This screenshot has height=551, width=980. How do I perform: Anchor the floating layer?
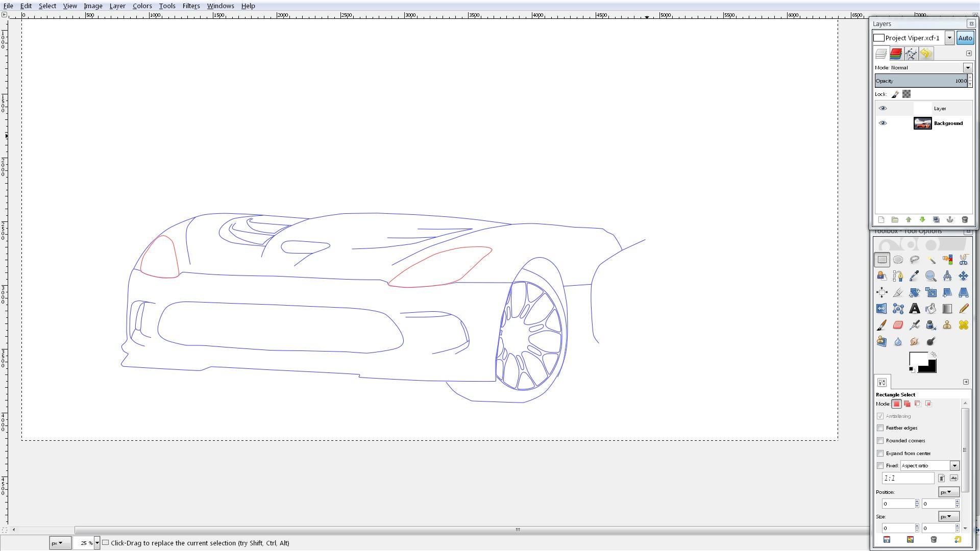950,220
